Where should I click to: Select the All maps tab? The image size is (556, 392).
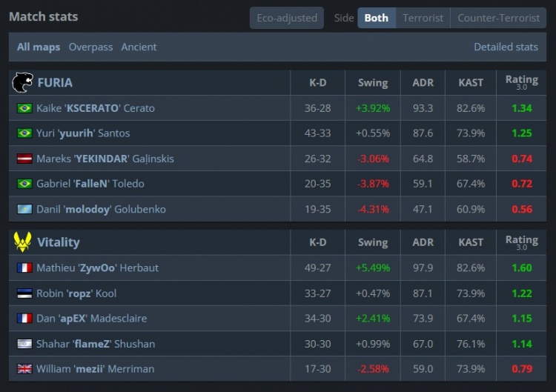tap(39, 47)
